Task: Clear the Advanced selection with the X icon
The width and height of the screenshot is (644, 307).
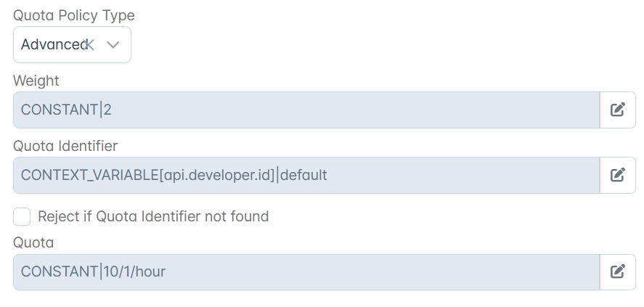Action: [x=89, y=44]
